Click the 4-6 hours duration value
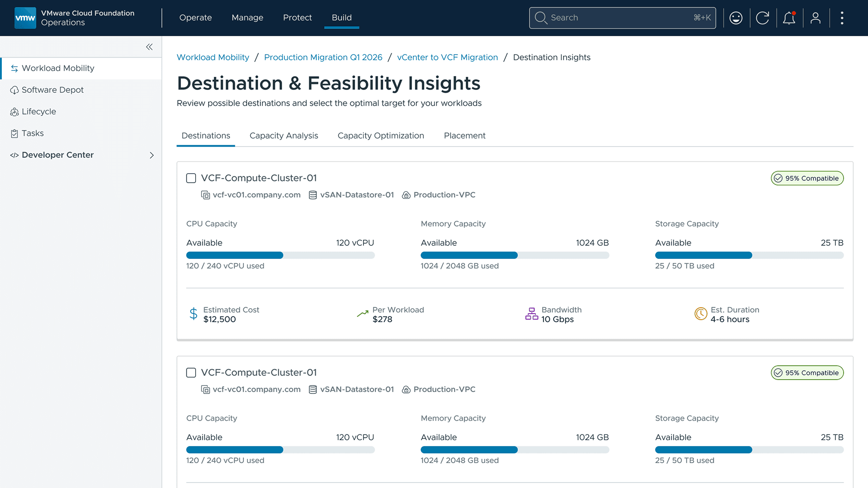This screenshot has width=868, height=488. 730,320
